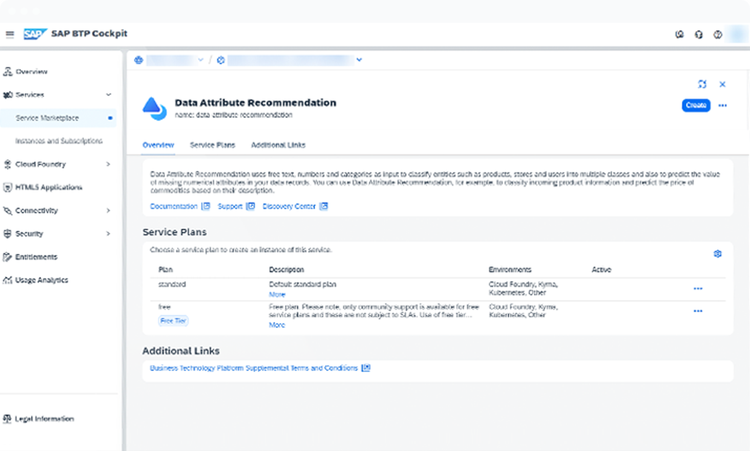
Task: Open more actions next to Create
Action: pos(722,105)
